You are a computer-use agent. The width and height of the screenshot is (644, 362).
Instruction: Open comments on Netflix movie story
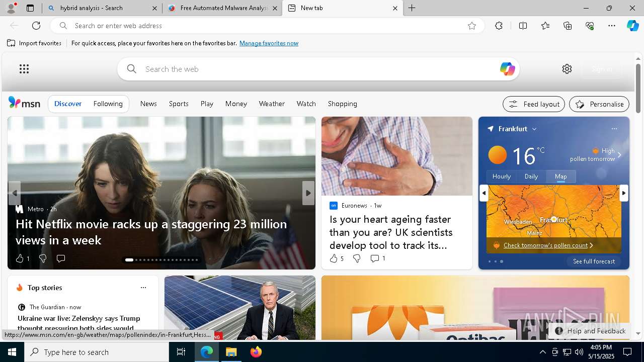pos(61,258)
